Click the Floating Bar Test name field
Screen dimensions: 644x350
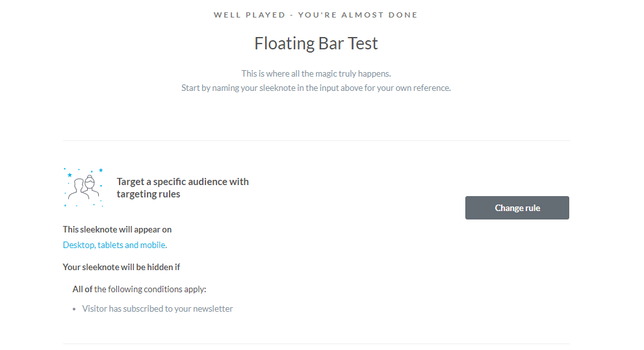[316, 44]
